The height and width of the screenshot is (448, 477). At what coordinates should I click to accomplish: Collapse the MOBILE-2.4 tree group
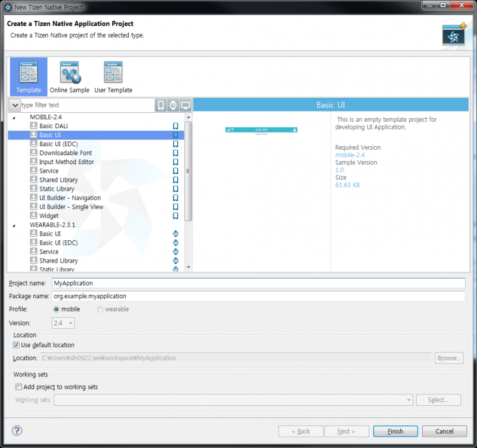[x=14, y=118]
